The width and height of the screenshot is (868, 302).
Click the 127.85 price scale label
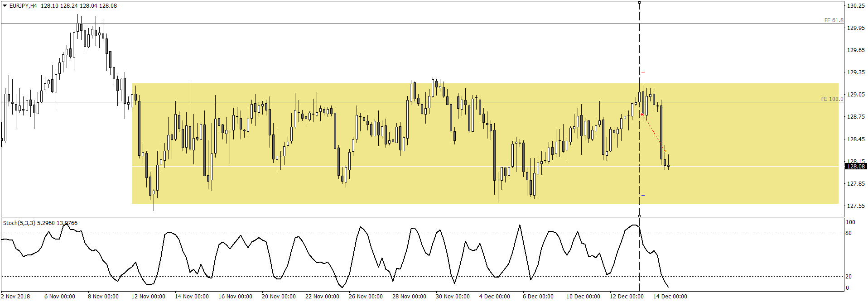click(856, 184)
